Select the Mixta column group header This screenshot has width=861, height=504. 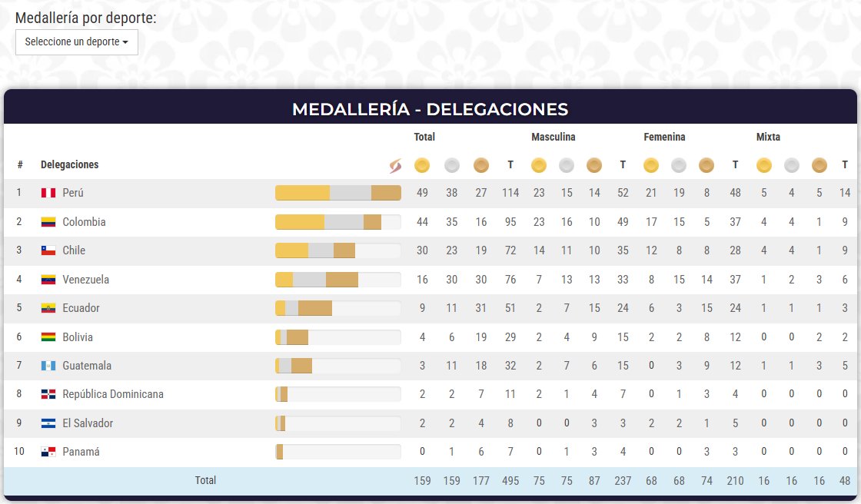click(767, 137)
